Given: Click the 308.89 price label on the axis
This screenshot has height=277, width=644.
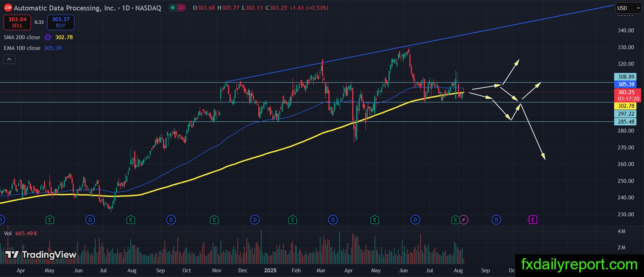Looking at the screenshot, I should click(x=626, y=77).
